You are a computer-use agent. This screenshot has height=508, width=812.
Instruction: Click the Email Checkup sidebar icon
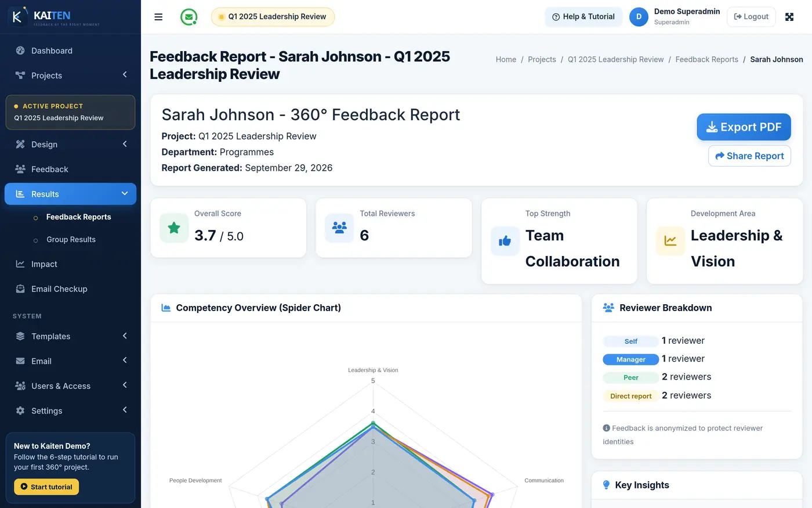click(x=20, y=289)
